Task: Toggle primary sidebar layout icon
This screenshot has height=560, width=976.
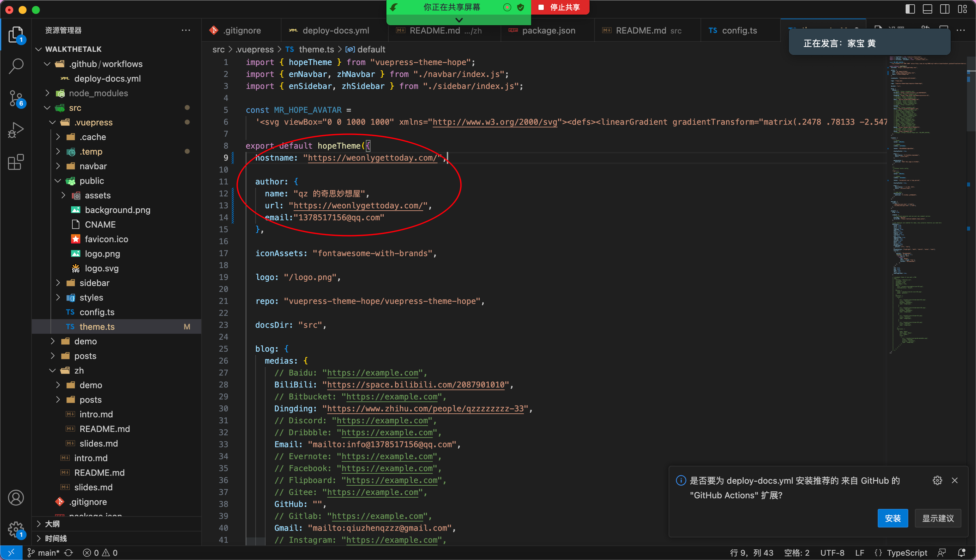Action: click(x=910, y=9)
